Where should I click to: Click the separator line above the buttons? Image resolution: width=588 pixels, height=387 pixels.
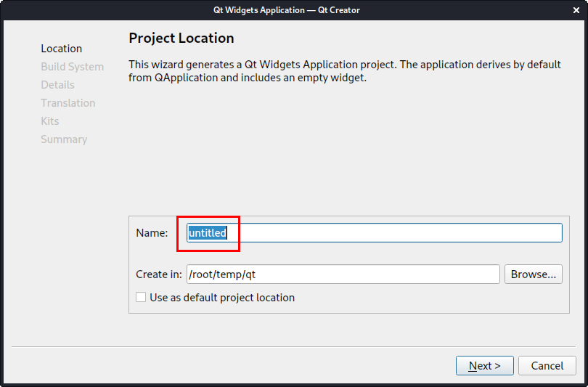coord(294,346)
